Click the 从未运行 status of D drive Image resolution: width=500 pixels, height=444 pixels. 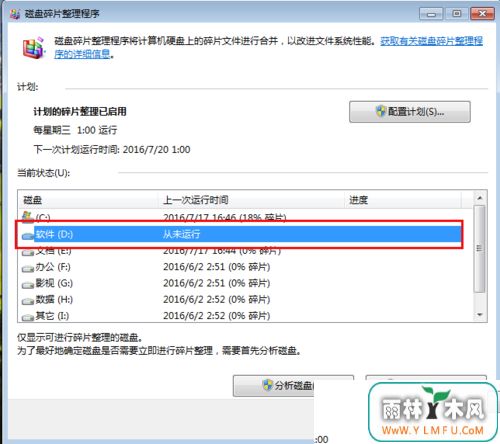pos(182,234)
